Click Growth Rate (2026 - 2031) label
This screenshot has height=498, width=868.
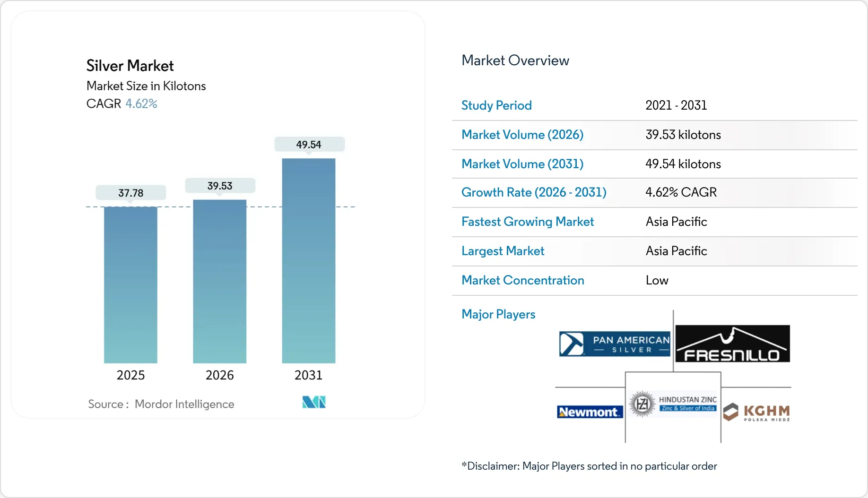534,192
